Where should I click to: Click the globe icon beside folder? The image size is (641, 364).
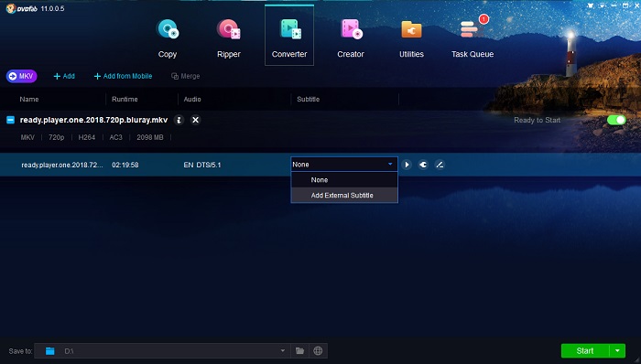(318, 351)
